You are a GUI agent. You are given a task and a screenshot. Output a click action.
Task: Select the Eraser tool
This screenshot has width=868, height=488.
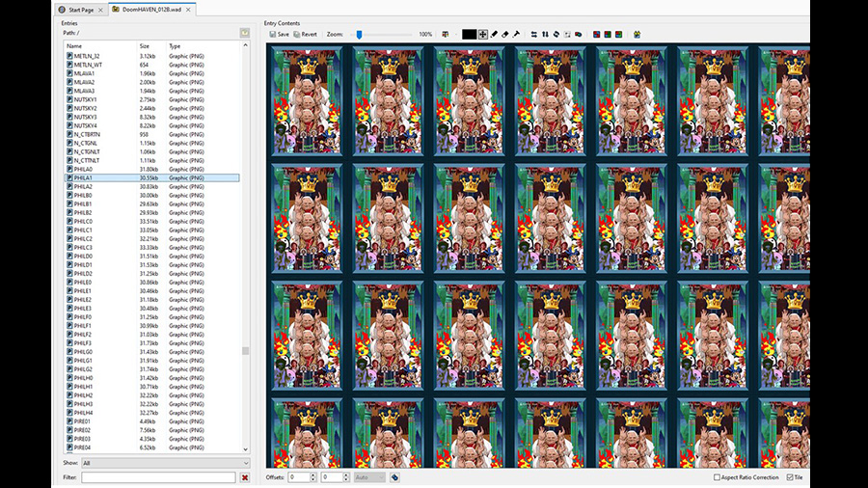point(504,35)
